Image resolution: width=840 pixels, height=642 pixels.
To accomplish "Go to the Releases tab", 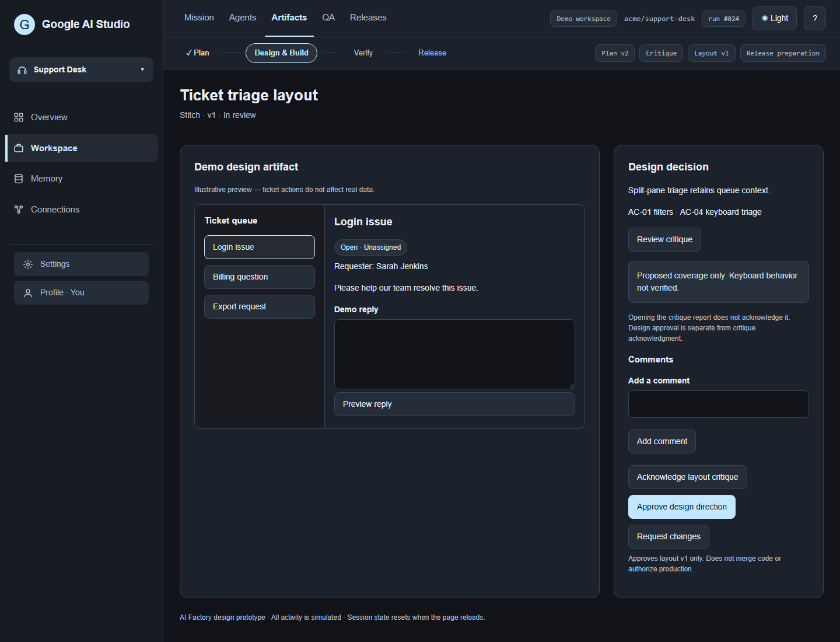I will 368,18.
